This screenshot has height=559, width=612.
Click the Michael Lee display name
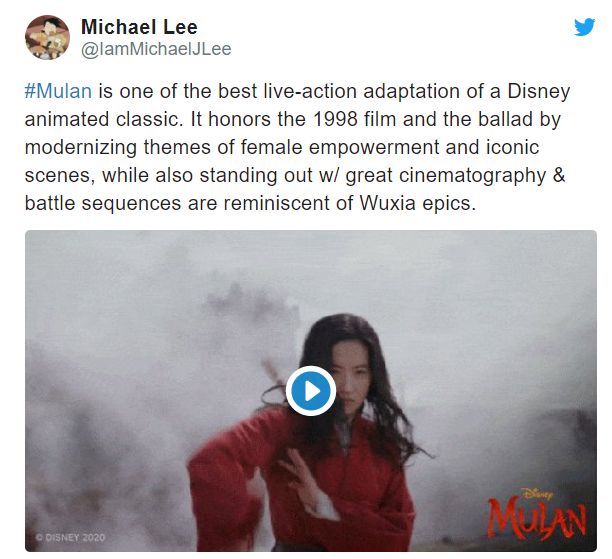[139, 27]
